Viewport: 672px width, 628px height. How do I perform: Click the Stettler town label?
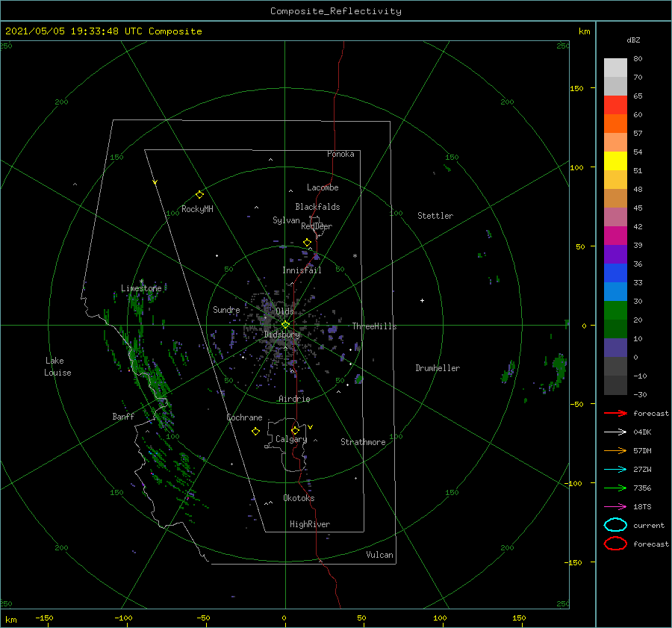(435, 216)
